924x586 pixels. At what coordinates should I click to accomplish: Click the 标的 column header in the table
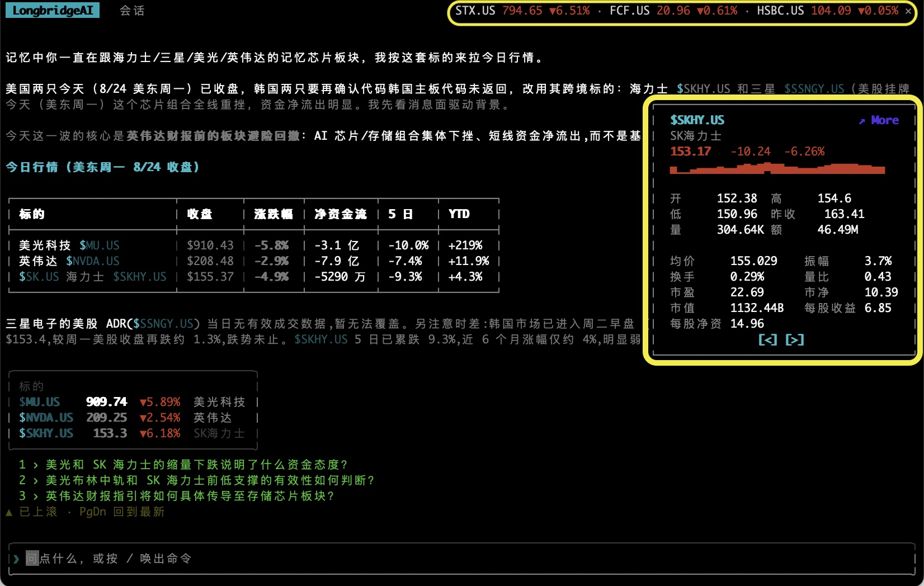tap(32, 214)
